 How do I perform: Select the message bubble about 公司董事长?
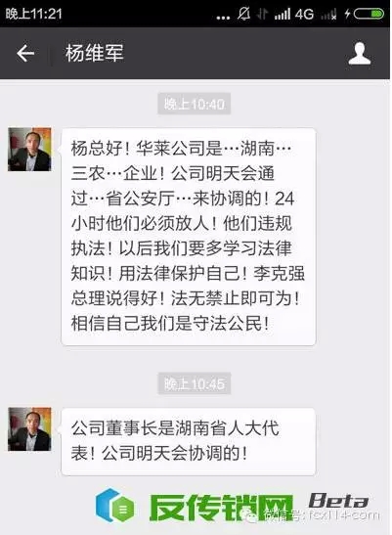pyautogui.click(x=189, y=441)
